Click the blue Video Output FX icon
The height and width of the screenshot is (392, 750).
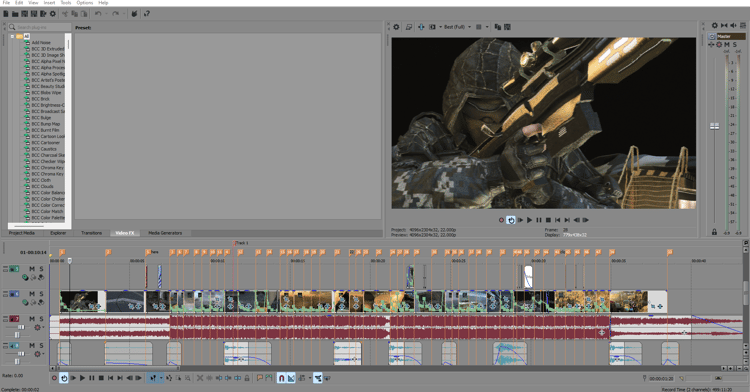(x=421, y=27)
